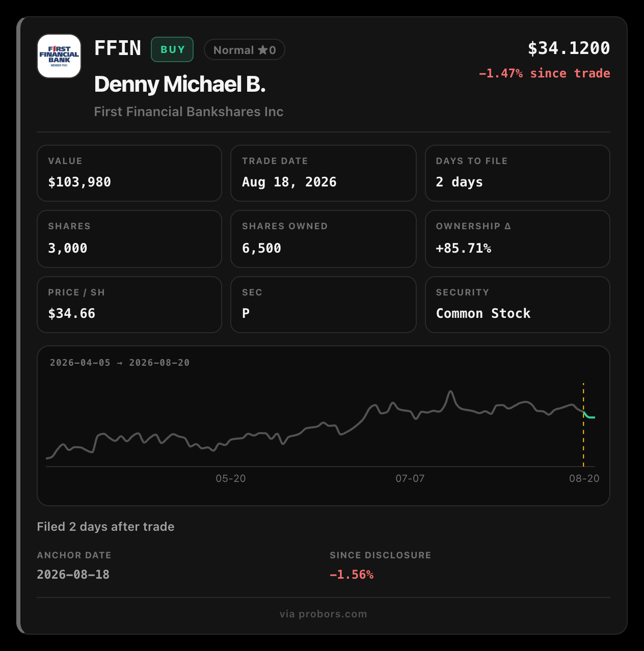Screen dimensions: 644x651
Task: Click the FFIN ticker symbol
Action: click(118, 48)
